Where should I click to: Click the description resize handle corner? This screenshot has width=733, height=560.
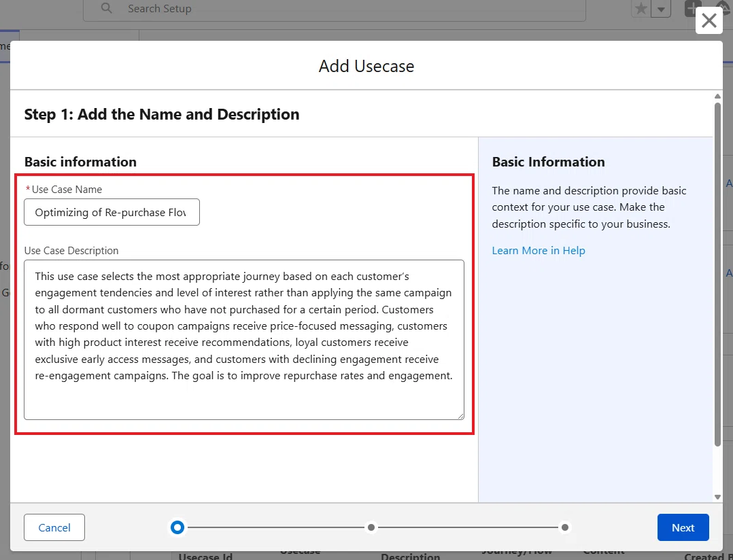(x=461, y=416)
